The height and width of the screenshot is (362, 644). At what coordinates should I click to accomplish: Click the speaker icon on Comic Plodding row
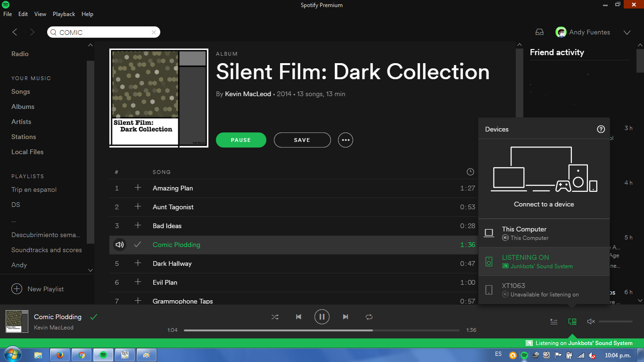(120, 245)
